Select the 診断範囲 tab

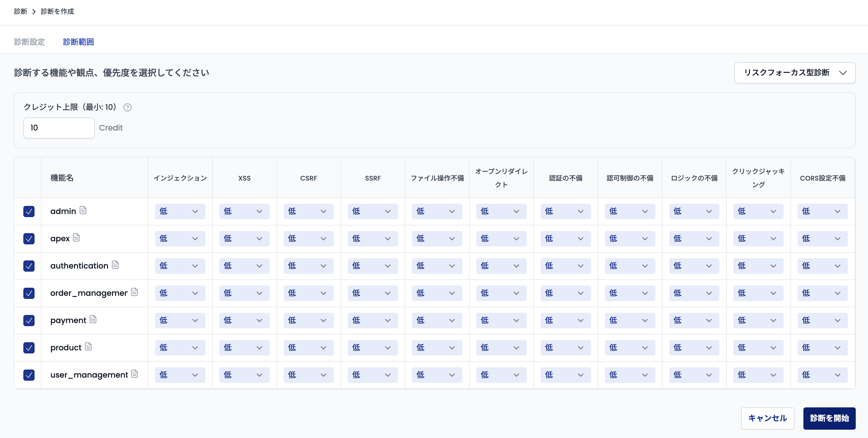click(79, 41)
